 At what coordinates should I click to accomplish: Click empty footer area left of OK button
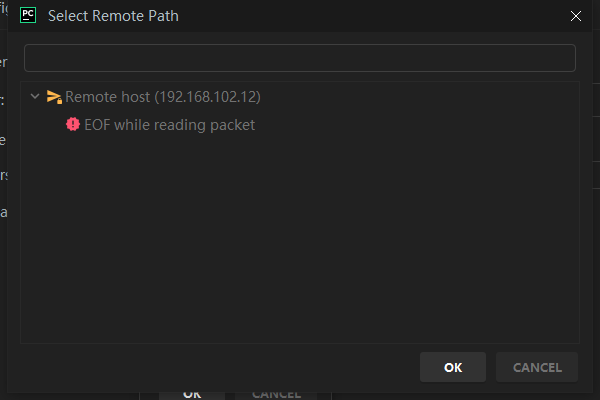(220, 367)
